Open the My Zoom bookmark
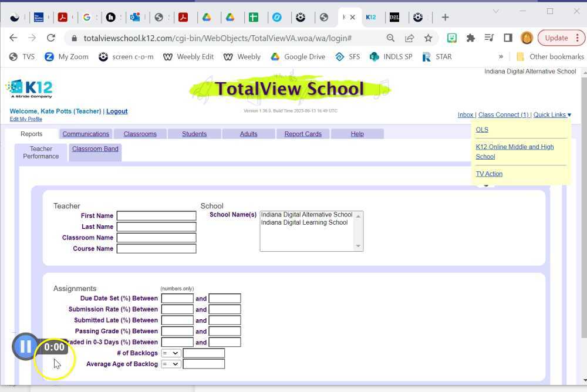The image size is (587, 392). click(x=69, y=56)
